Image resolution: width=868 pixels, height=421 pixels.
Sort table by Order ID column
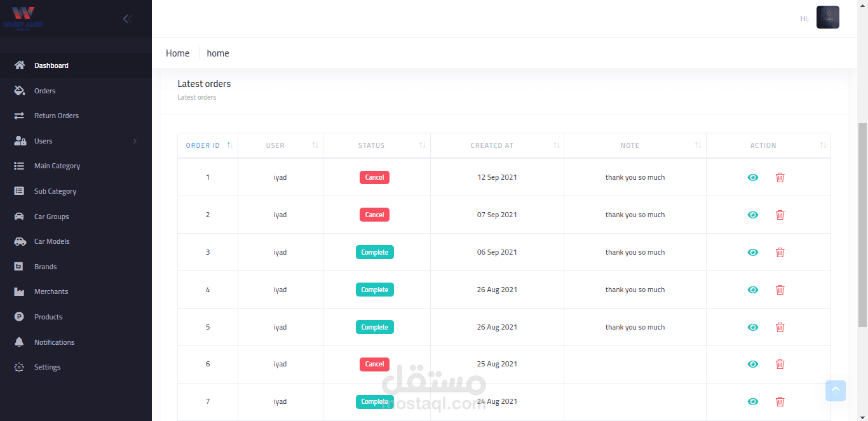coord(208,145)
